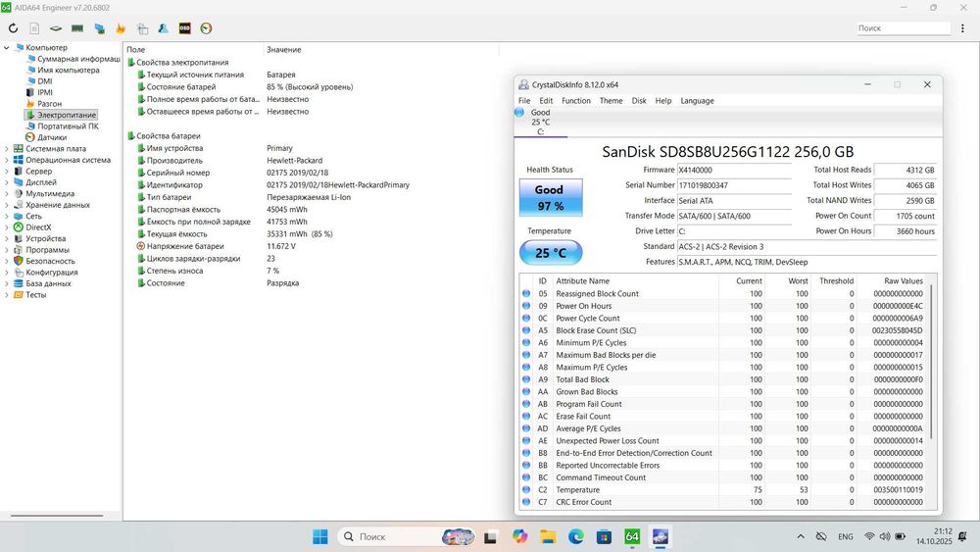Click grayed document-grid icon in AIDA64 toolbar
The height and width of the screenshot is (552, 980).
142,28
